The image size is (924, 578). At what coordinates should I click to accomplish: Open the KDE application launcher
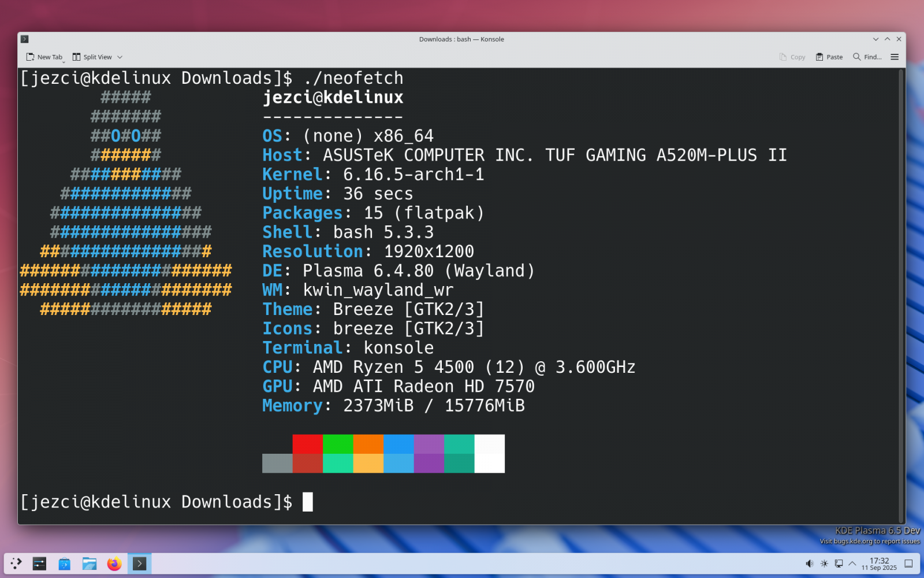pyautogui.click(x=16, y=564)
